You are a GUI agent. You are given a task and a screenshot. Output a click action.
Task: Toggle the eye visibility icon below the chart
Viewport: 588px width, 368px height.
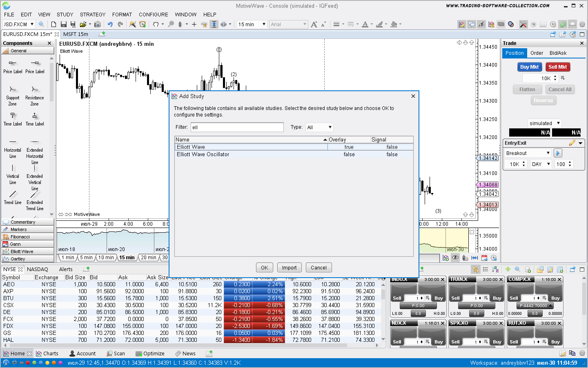pos(455,258)
